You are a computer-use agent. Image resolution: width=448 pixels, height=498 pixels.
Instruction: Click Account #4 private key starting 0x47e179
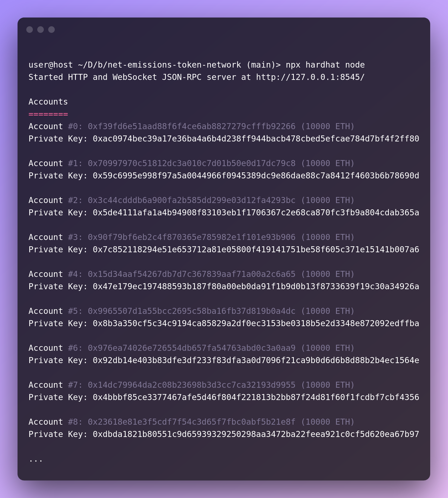[x=256, y=286]
